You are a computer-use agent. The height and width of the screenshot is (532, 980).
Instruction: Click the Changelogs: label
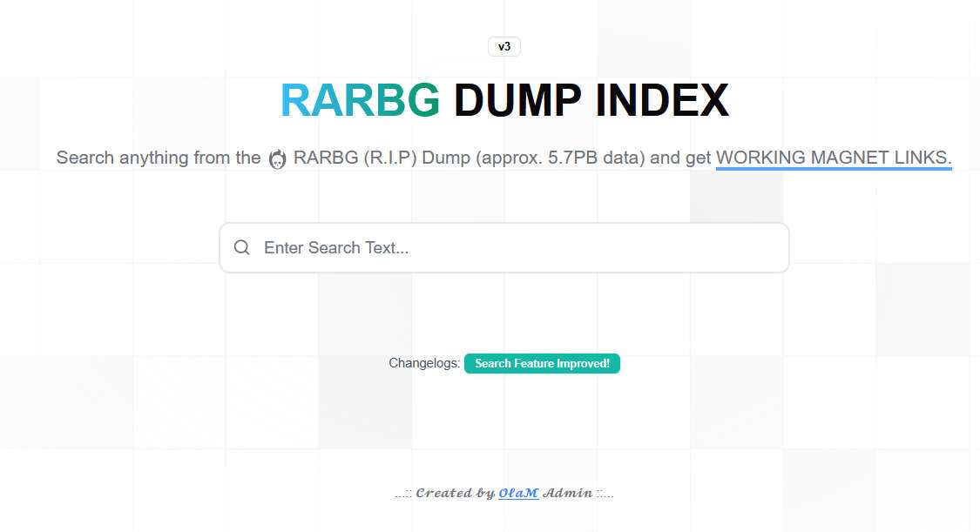coord(424,363)
